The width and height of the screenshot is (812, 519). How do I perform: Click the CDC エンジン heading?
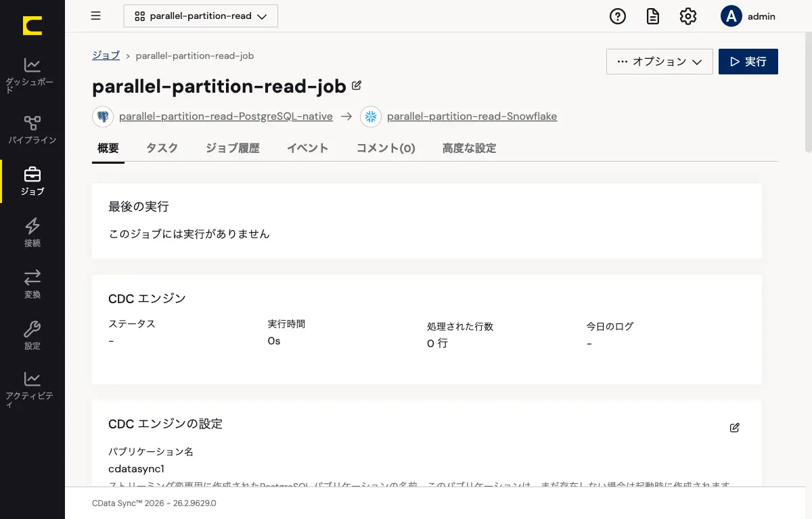coord(147,298)
